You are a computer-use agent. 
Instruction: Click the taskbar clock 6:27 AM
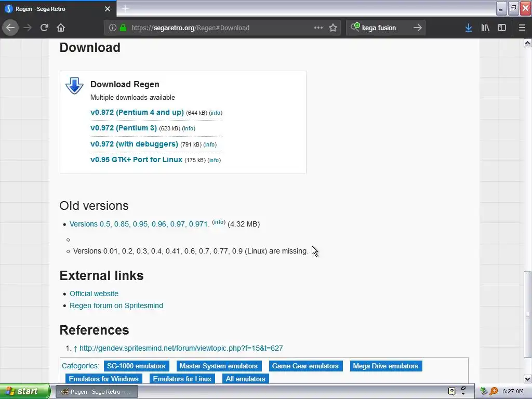[513, 391]
